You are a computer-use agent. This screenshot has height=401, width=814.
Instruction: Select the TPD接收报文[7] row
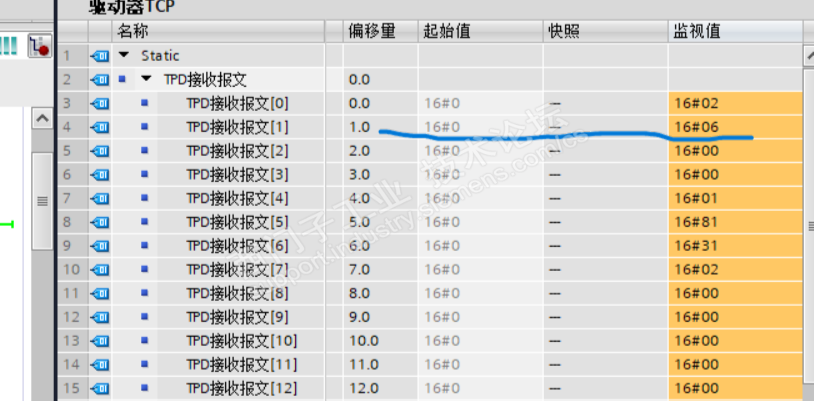click(x=430, y=270)
